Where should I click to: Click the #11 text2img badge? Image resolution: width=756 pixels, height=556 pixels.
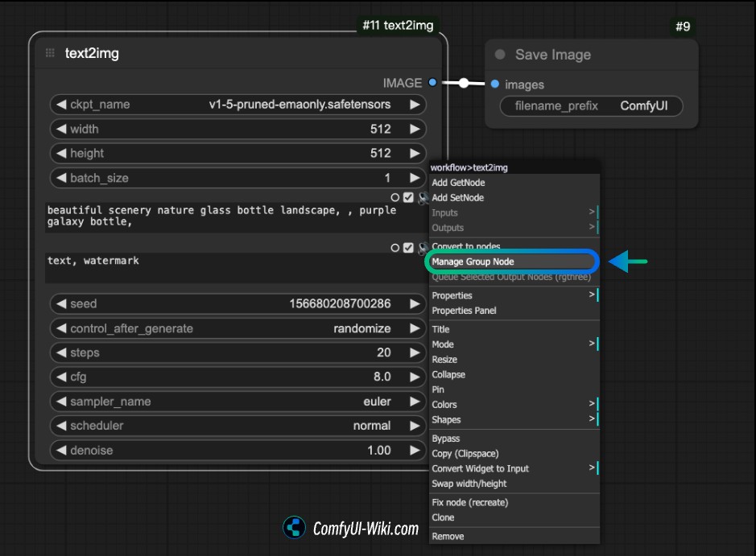pos(398,25)
